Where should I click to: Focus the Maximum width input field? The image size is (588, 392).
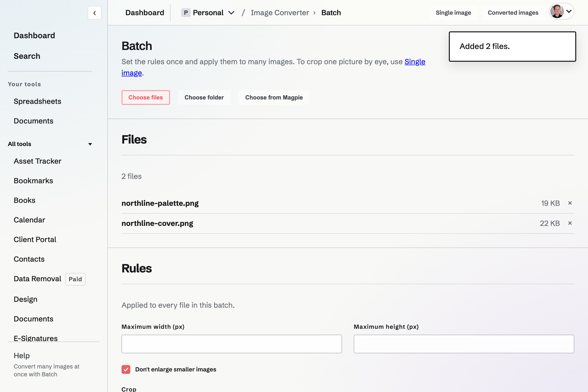pyautogui.click(x=232, y=344)
